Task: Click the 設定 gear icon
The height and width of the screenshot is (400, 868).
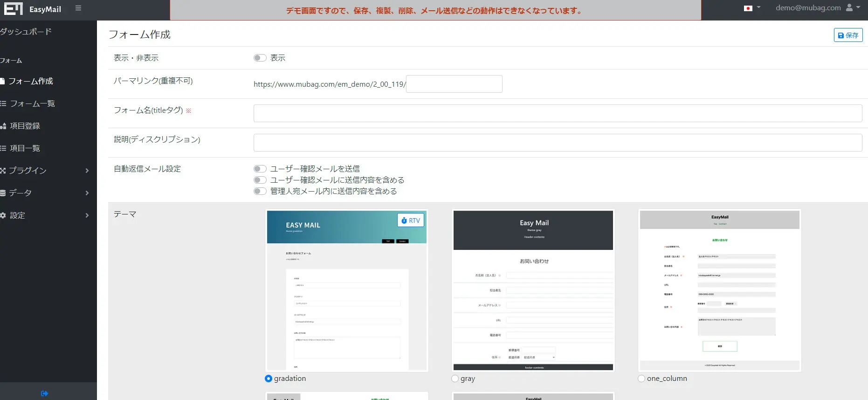Action: pos(3,215)
